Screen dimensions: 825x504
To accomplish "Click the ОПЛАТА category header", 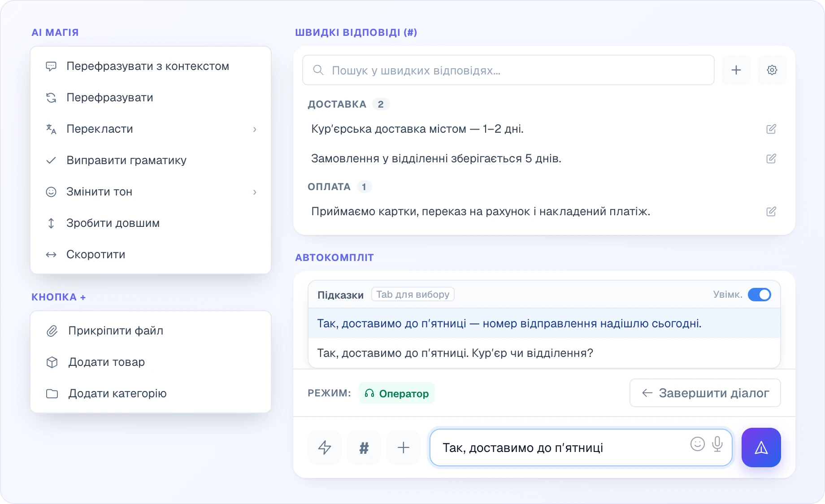I will click(x=329, y=187).
